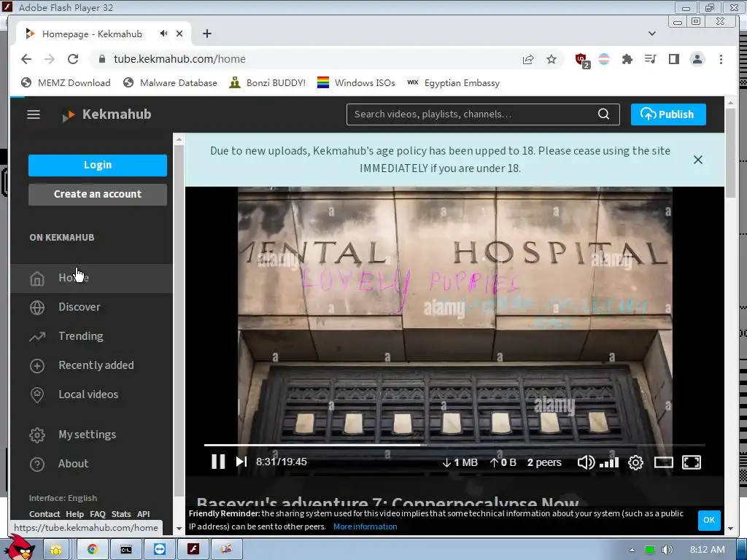Image resolution: width=747 pixels, height=560 pixels.
Task: Click Create an account button
Action: (98, 194)
